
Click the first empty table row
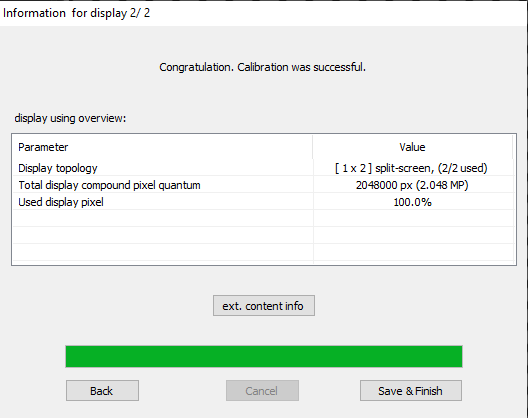[x=263, y=218]
